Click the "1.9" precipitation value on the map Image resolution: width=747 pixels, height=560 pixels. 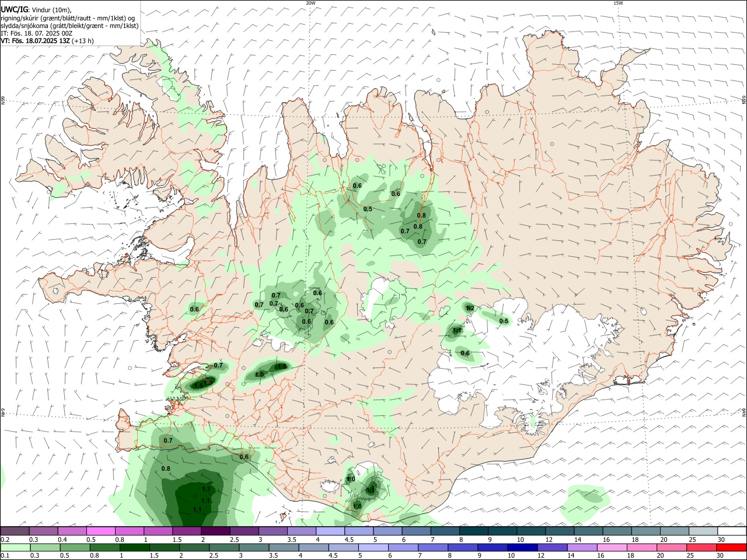click(208, 382)
